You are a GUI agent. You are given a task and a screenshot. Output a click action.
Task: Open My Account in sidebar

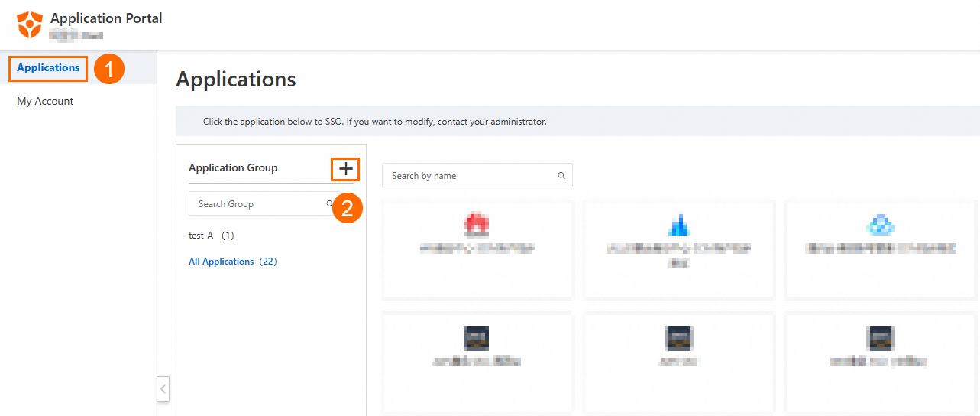click(x=45, y=101)
